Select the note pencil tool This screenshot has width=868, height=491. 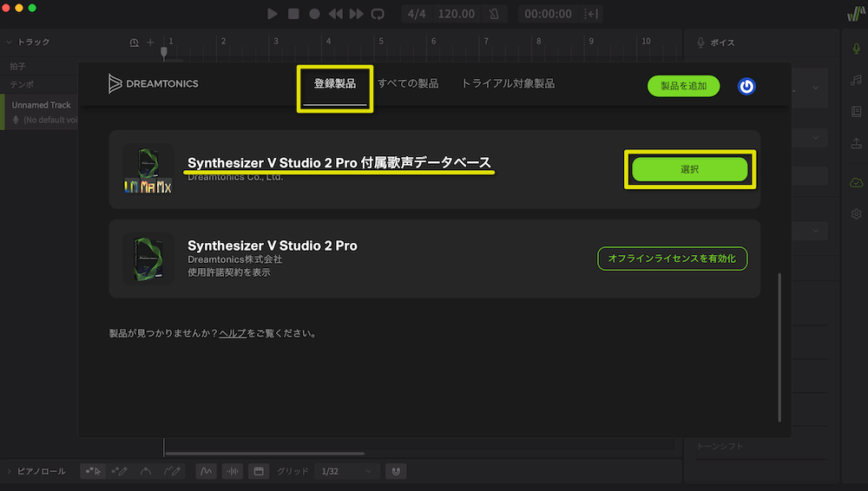pos(119,472)
